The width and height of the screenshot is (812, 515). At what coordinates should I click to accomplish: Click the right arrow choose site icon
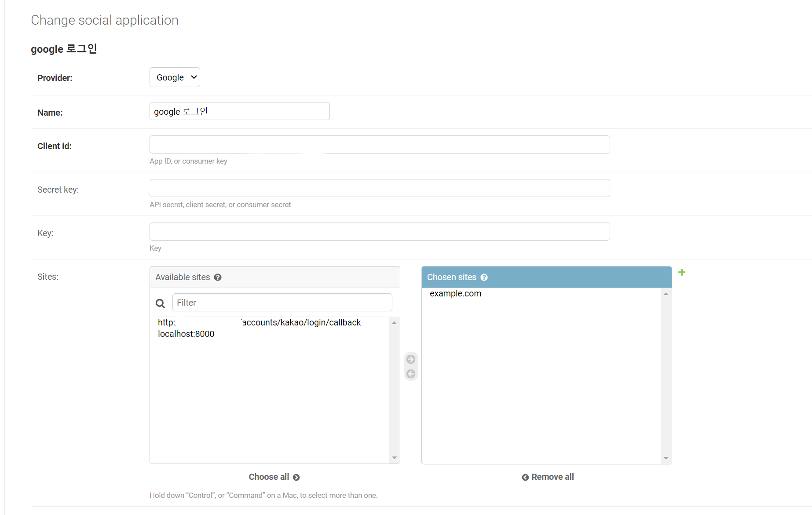411,360
